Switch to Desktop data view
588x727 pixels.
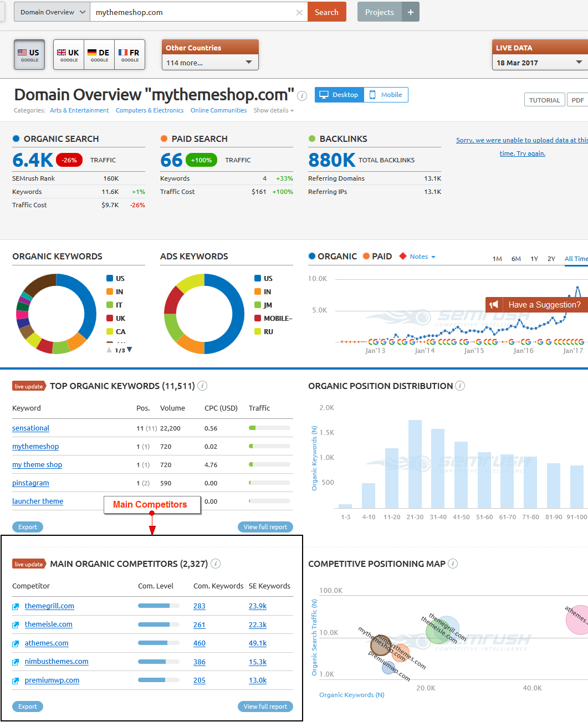[x=339, y=95]
